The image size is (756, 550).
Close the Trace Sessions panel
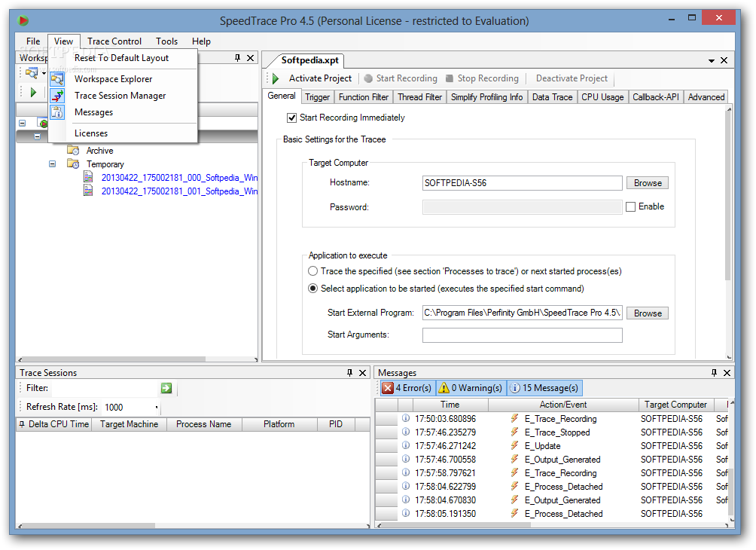pyautogui.click(x=363, y=372)
